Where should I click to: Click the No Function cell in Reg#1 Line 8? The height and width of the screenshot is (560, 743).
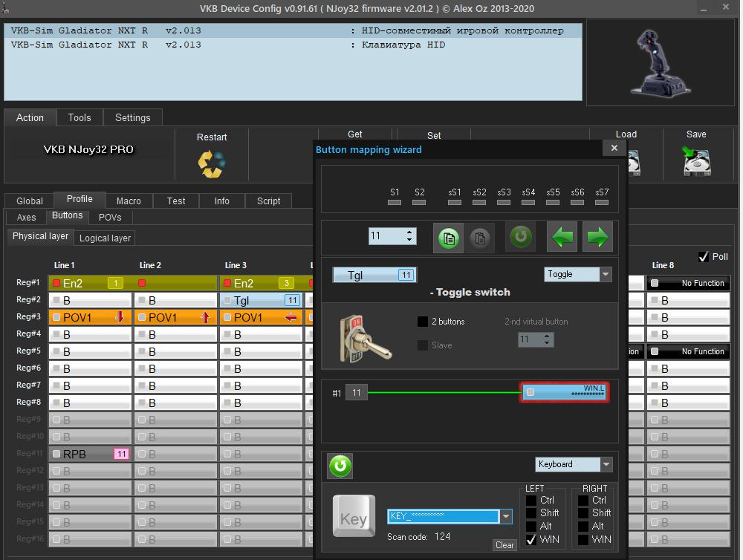click(688, 283)
